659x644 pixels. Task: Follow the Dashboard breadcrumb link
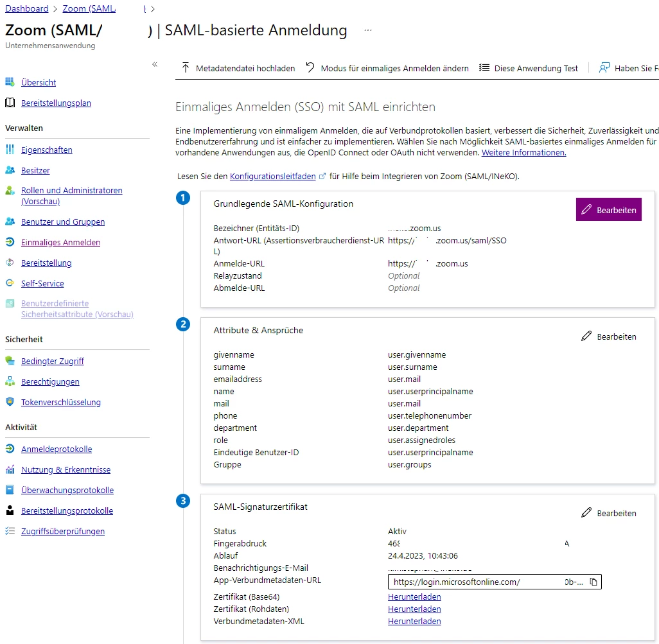tap(27, 8)
